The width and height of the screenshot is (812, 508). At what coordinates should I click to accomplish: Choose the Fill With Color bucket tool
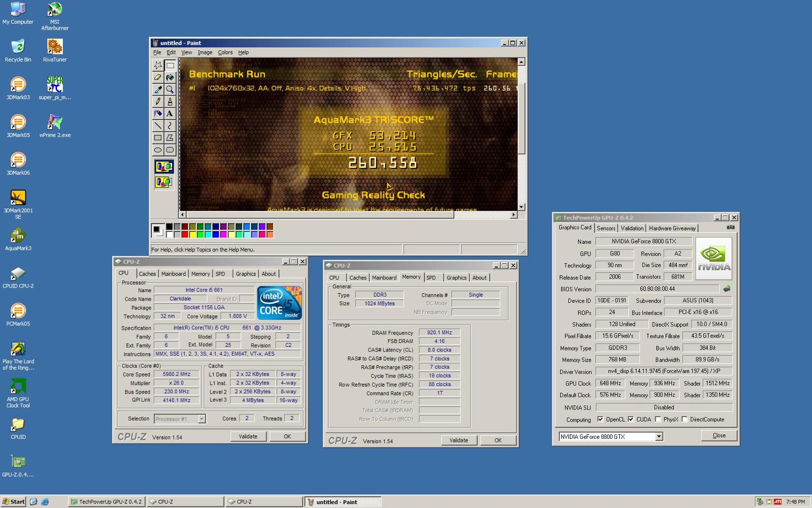coord(170,77)
